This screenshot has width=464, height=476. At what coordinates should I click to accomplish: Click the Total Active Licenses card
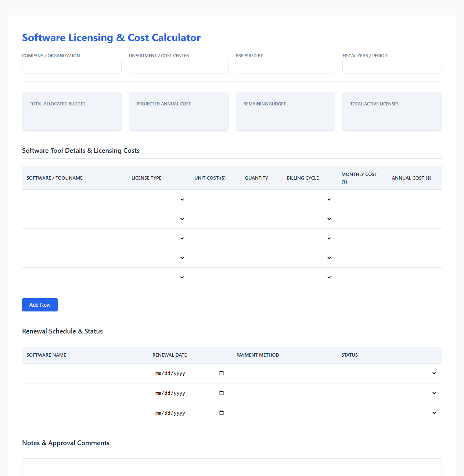point(392,112)
